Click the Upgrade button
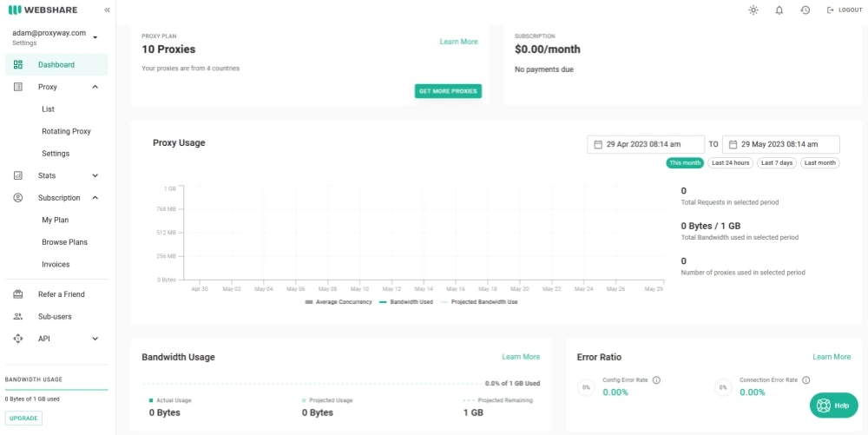This screenshot has height=435, width=868. click(23, 419)
